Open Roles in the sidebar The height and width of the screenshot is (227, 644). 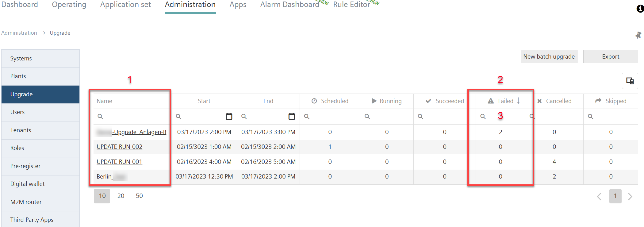(40, 148)
